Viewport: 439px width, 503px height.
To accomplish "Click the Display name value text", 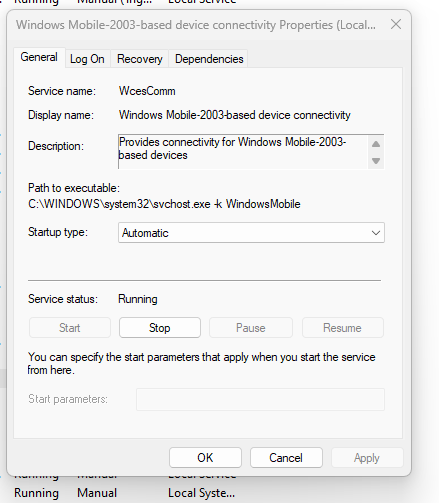I will tap(235, 115).
